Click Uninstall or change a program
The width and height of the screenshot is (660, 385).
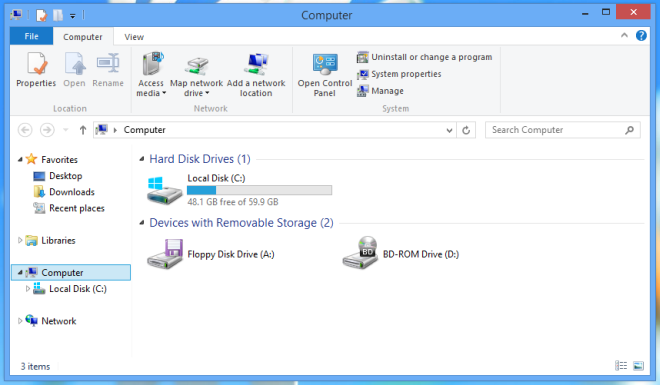[x=424, y=57]
